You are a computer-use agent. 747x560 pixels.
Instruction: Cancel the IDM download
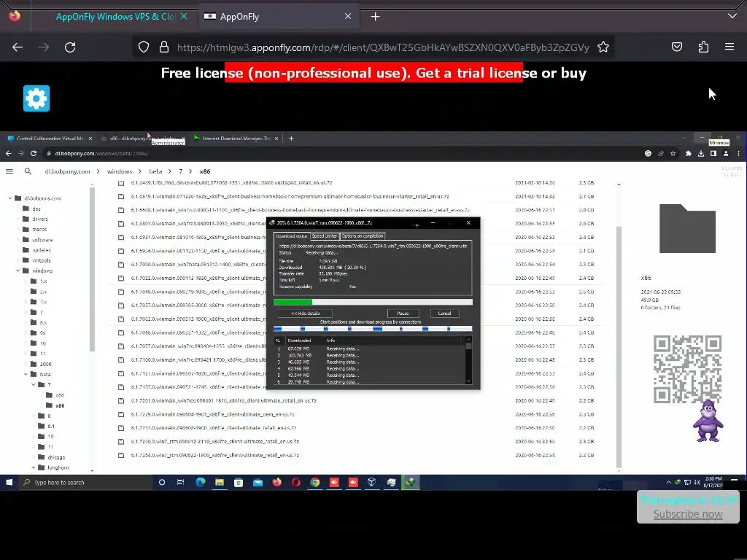click(444, 314)
